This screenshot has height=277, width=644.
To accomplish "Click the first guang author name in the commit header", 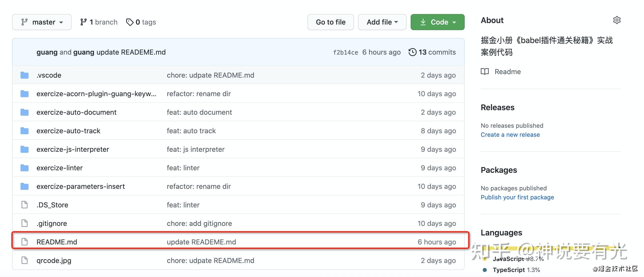I will pyautogui.click(x=47, y=52).
